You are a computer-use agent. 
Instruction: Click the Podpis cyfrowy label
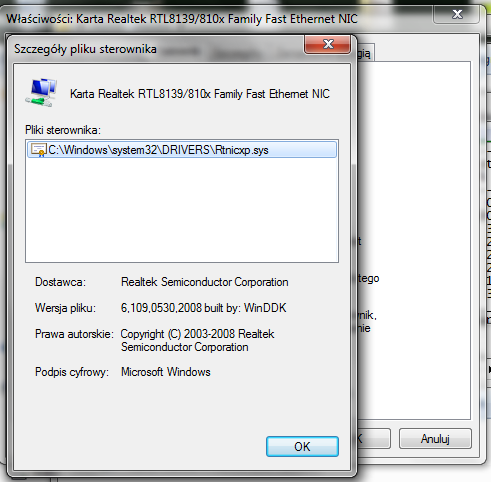[72, 372]
